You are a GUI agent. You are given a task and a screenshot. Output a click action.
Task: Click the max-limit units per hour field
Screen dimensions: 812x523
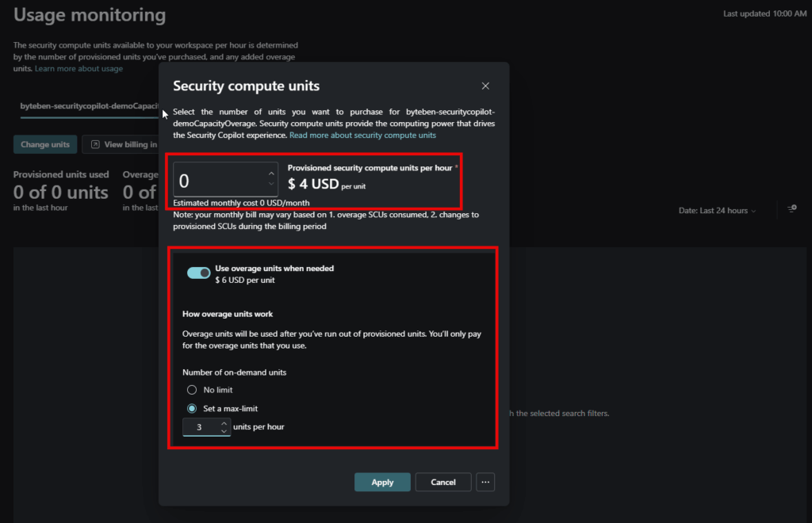[x=200, y=427]
